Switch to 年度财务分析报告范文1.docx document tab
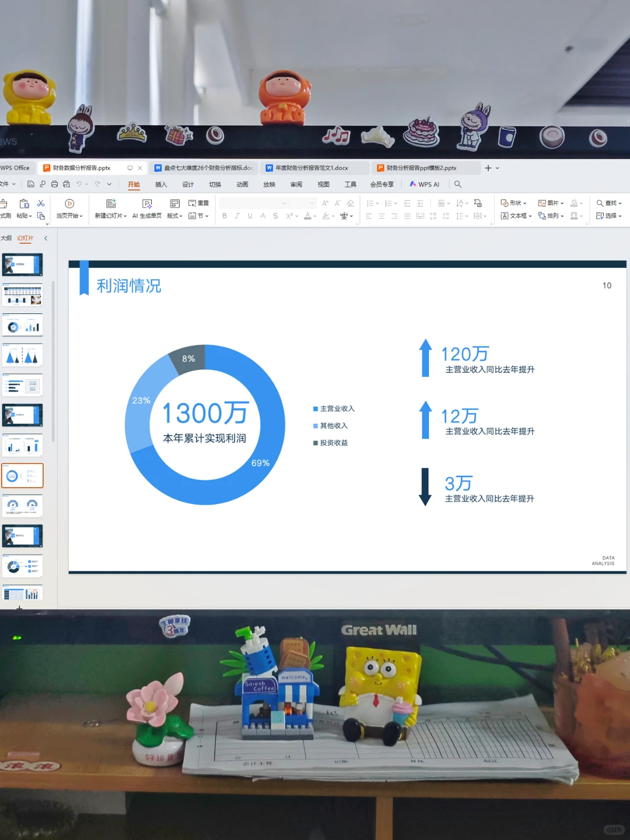630x840 pixels. 315,168
